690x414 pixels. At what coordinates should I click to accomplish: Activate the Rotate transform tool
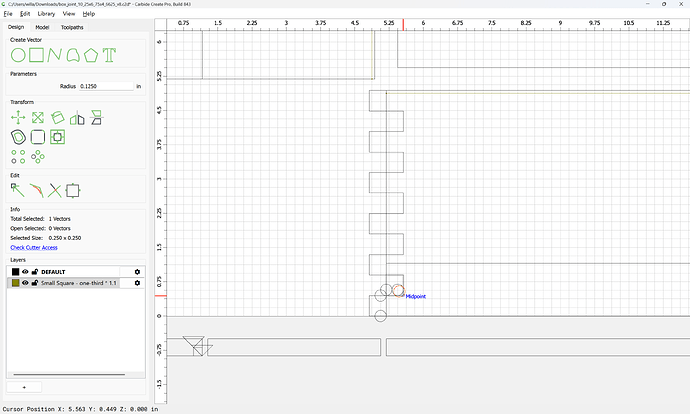[x=57, y=118]
